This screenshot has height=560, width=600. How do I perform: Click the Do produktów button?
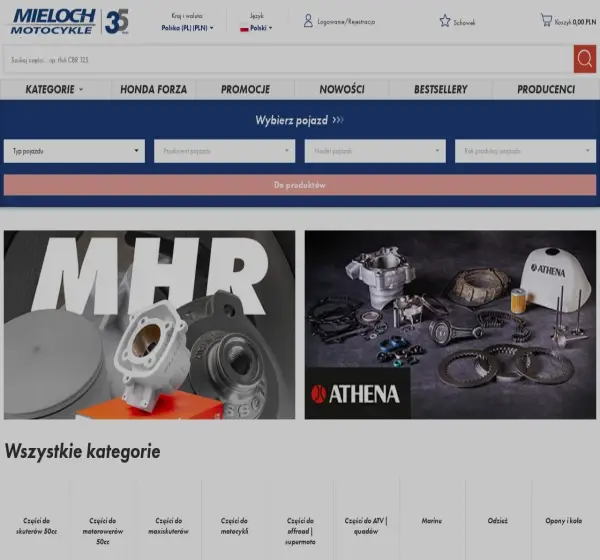(300, 185)
